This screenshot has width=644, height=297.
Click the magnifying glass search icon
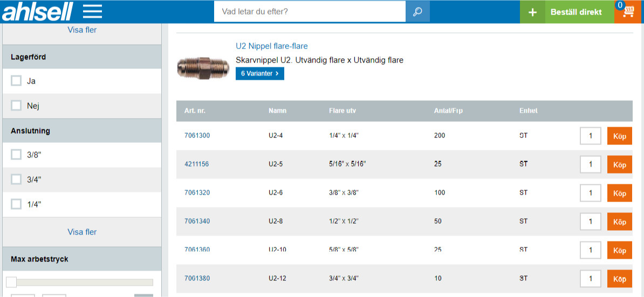pos(417,11)
